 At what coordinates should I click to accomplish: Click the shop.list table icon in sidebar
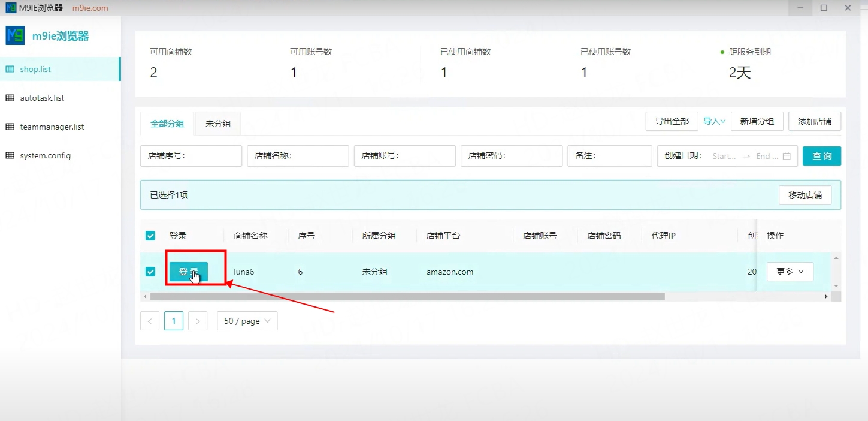10,69
